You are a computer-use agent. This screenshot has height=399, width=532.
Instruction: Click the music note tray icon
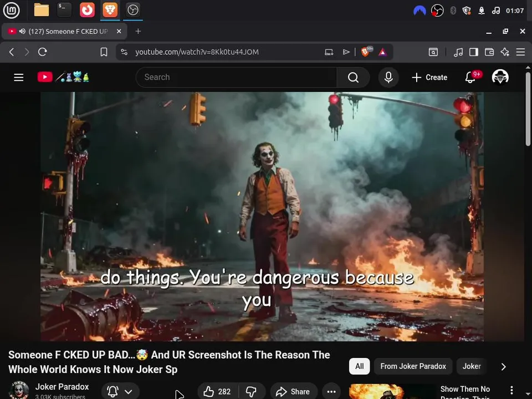pos(495,11)
